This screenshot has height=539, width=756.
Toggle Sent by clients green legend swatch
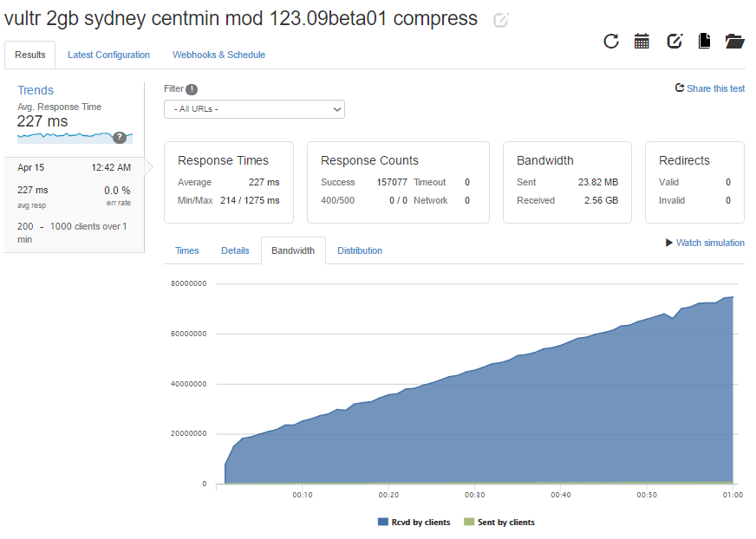point(469,522)
